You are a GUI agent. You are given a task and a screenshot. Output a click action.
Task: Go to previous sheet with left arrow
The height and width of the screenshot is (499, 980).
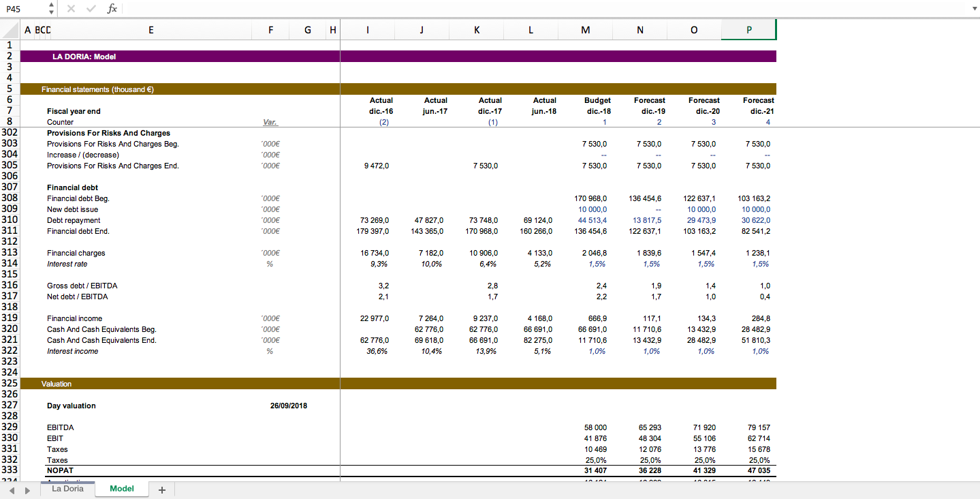click(13, 489)
